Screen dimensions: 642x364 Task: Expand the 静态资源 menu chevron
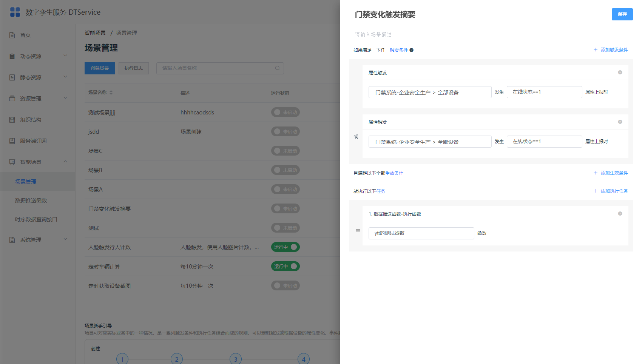(65, 77)
